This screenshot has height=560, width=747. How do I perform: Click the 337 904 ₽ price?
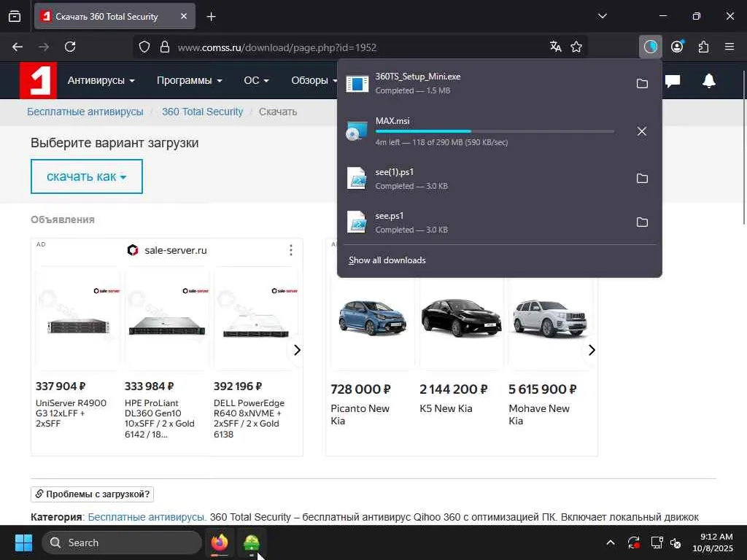click(61, 386)
